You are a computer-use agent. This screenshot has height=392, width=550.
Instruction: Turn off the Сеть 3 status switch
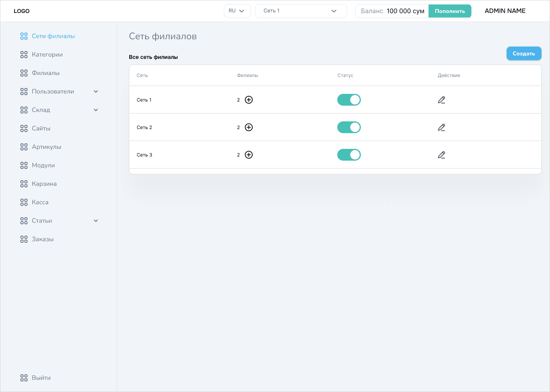tap(349, 155)
